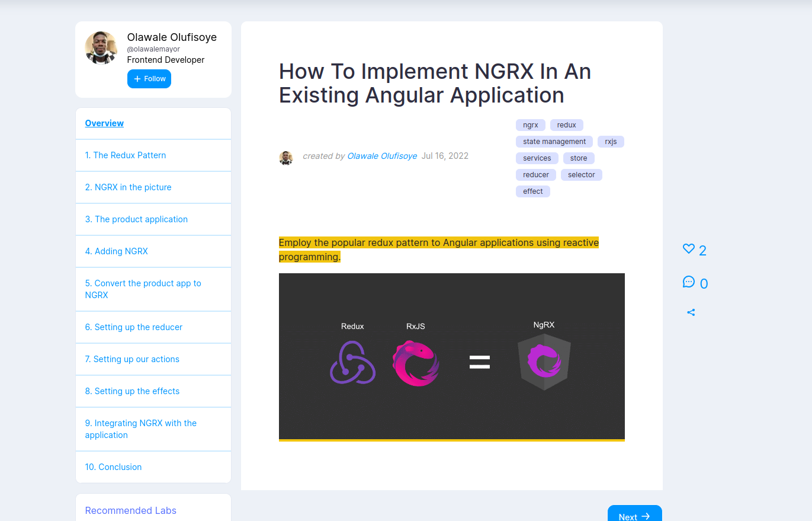
Task: Click the 'effect' tag
Action: click(533, 191)
